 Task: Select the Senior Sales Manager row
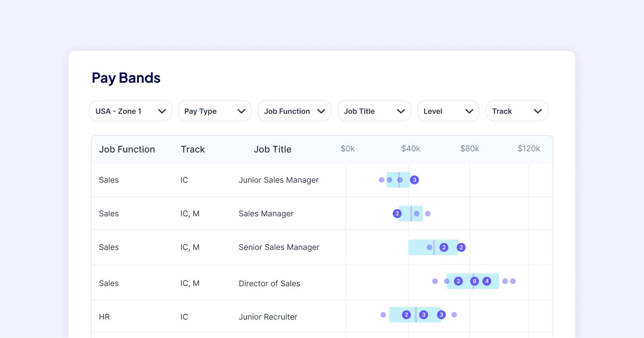[279, 247]
